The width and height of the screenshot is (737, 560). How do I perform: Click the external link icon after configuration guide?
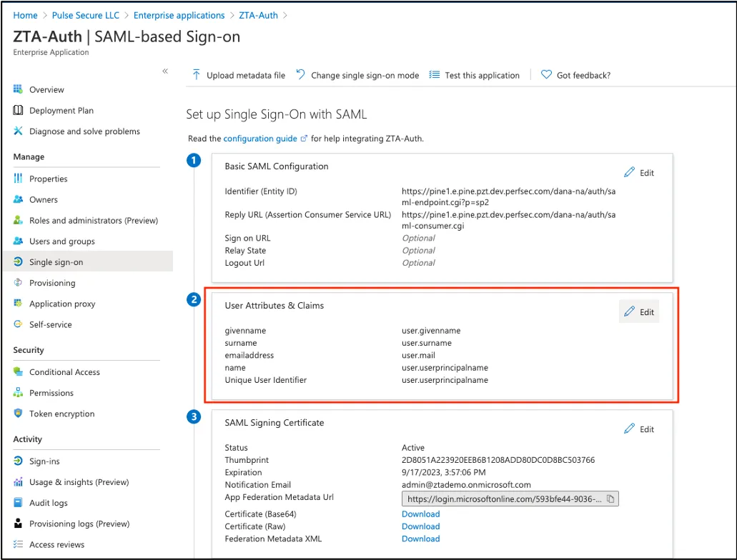(304, 139)
